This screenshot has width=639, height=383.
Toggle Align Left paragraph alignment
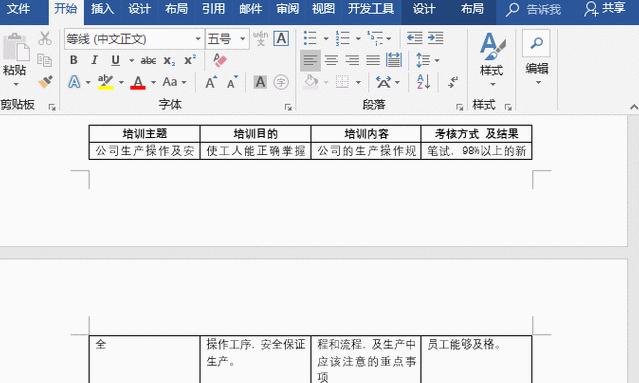(x=310, y=60)
